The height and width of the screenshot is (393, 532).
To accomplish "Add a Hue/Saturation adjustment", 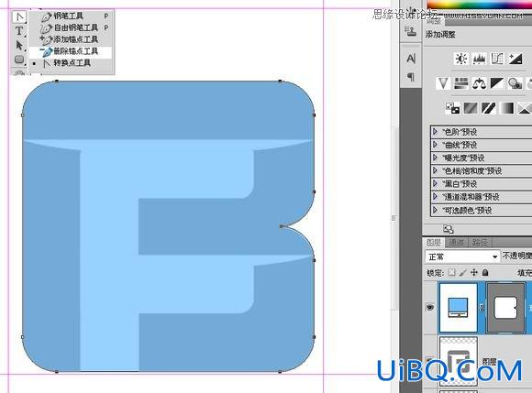I will (460, 83).
